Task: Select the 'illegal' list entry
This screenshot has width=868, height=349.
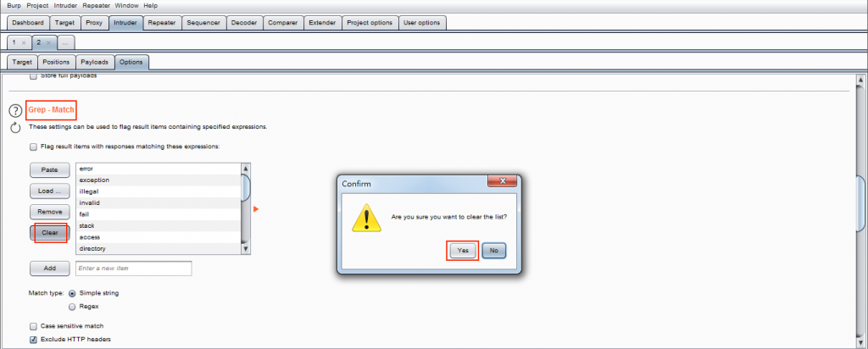Action: [x=159, y=191]
